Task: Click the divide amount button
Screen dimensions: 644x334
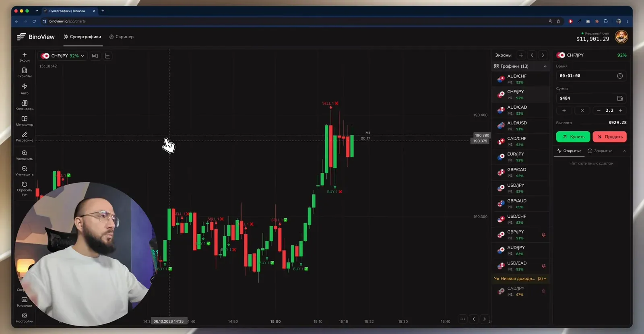Action: 564,110
